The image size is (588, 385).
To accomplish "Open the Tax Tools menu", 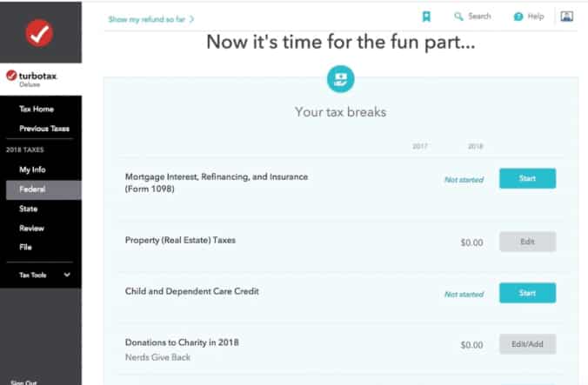I will (33, 275).
